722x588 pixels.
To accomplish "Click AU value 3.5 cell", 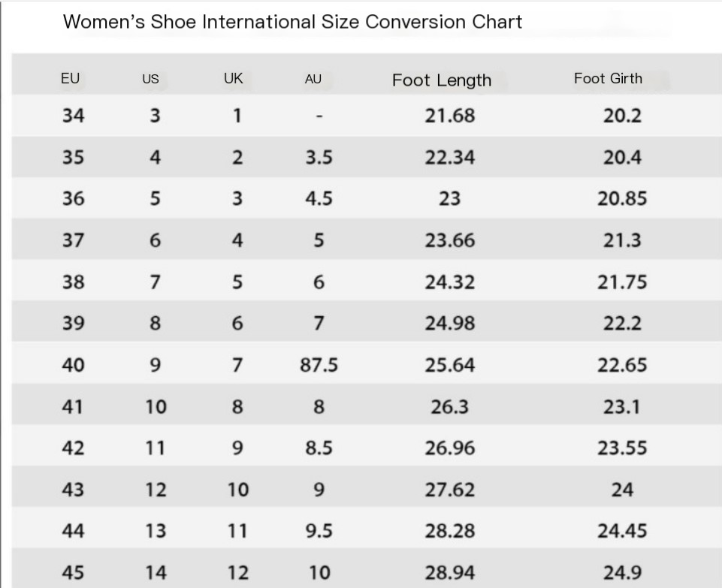I will (x=319, y=158).
